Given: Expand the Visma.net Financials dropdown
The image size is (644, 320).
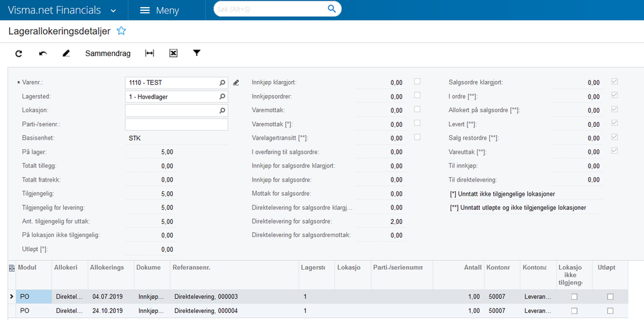Looking at the screenshot, I should [113, 11].
